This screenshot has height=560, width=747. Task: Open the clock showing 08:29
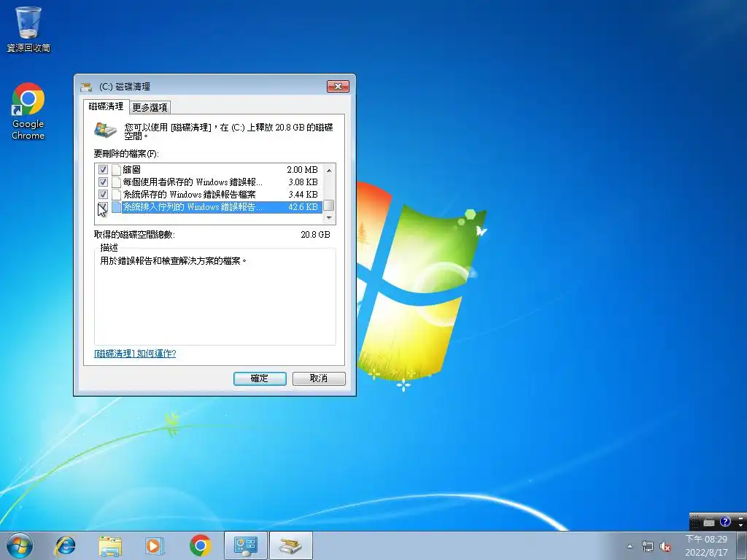click(706, 540)
